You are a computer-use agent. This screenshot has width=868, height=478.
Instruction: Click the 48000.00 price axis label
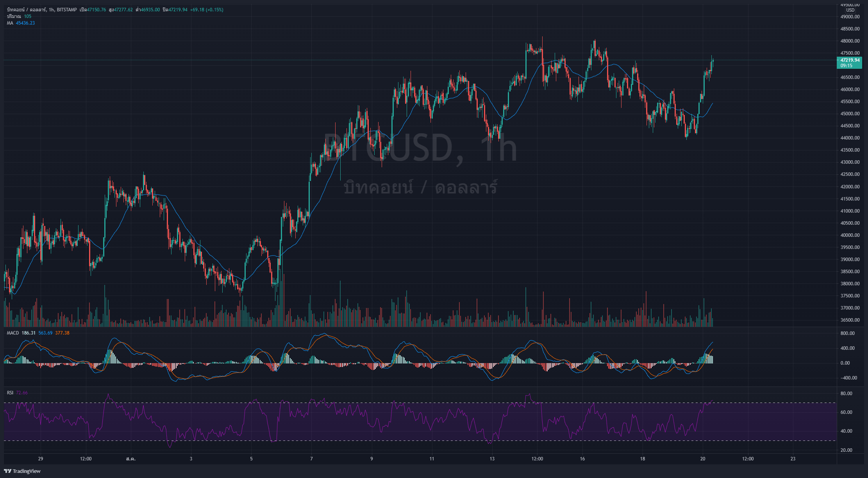pos(850,41)
